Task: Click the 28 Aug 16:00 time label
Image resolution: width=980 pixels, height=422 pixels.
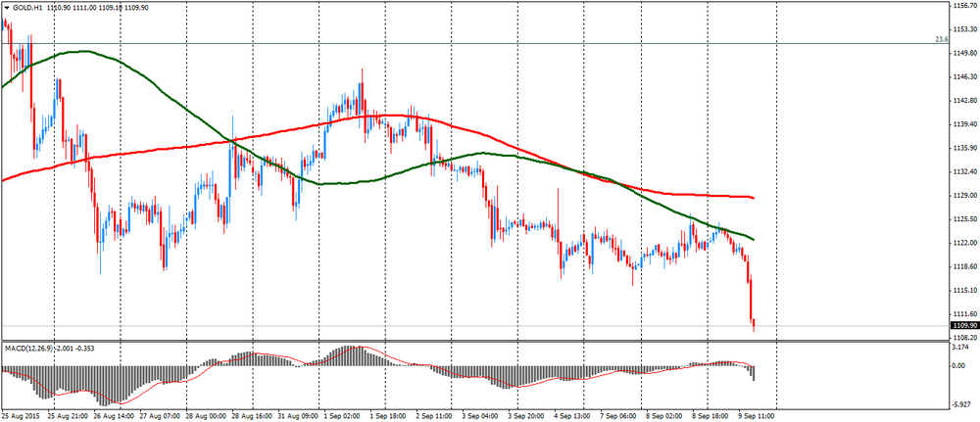Action: [x=253, y=414]
